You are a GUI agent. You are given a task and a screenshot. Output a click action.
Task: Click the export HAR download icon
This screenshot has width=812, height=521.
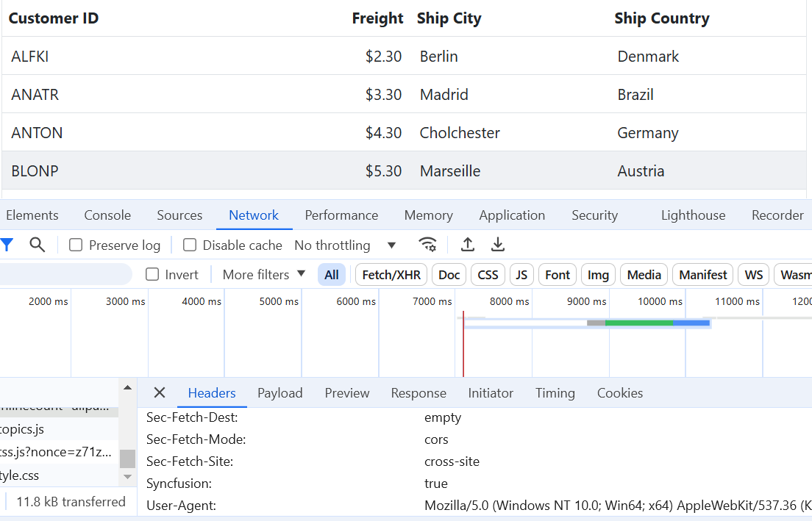(498, 245)
